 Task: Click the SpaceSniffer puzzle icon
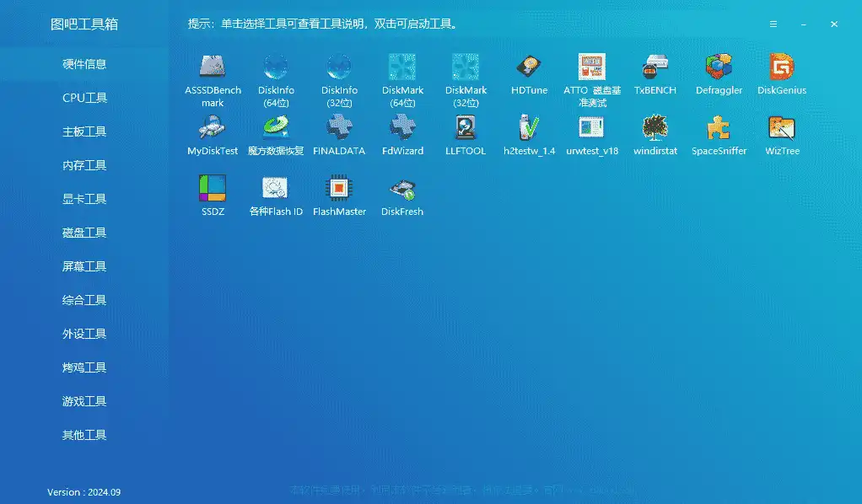click(x=719, y=127)
